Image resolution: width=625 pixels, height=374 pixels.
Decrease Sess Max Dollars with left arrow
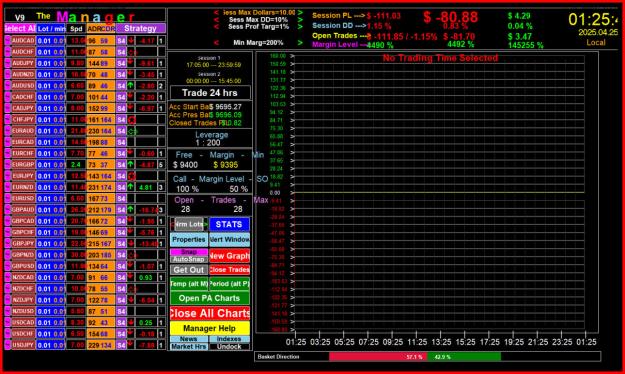click(216, 13)
